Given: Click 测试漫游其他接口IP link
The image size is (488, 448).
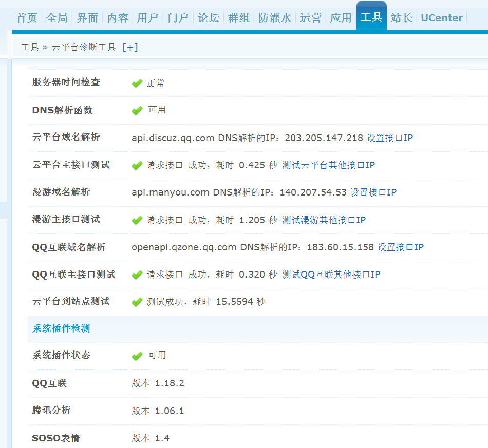Looking at the screenshot, I should [x=324, y=220].
